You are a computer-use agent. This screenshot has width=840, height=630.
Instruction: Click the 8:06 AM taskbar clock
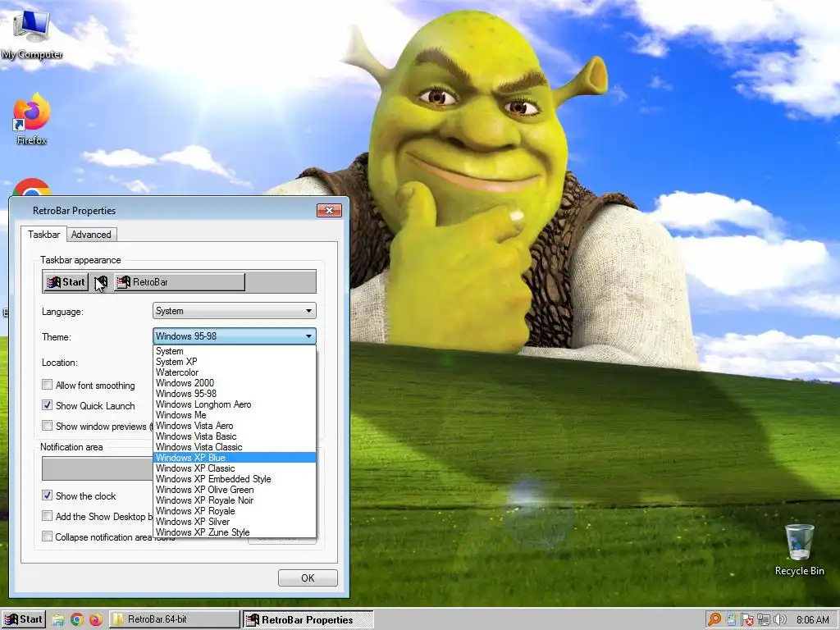pos(813,620)
